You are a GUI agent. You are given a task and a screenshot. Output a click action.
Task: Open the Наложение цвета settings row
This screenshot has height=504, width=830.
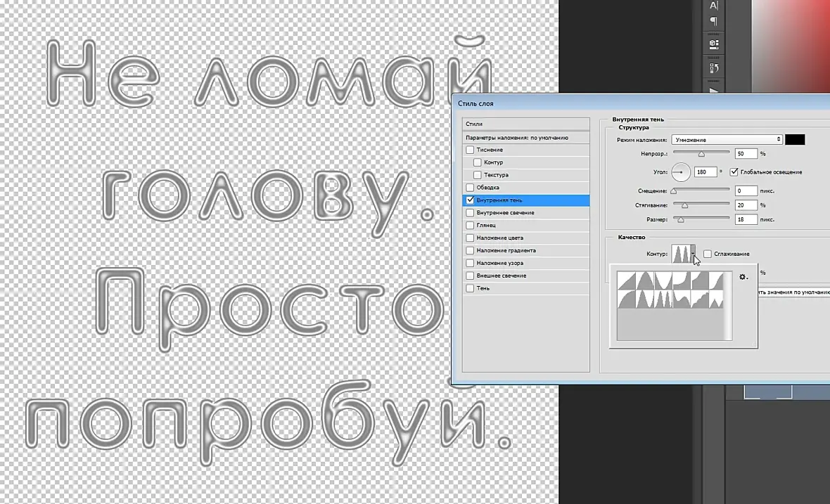[x=525, y=238]
